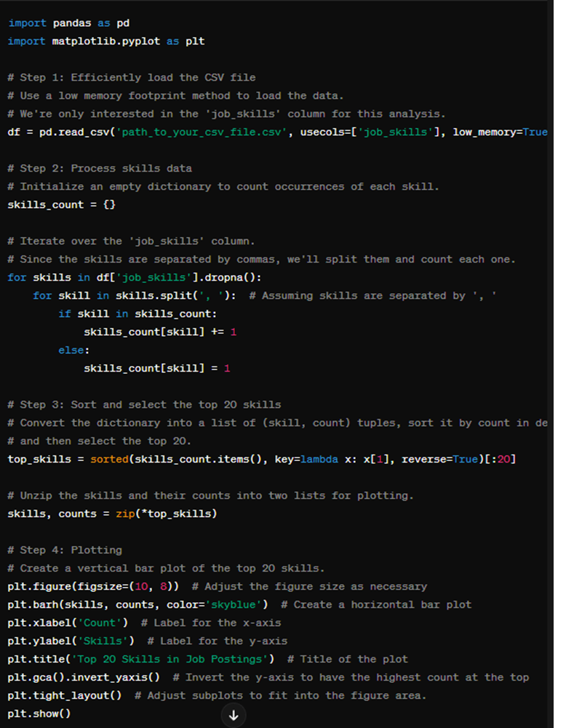Click the 'plt.tight_layout()' call
This screenshot has width=582, height=728.
pos(65,696)
